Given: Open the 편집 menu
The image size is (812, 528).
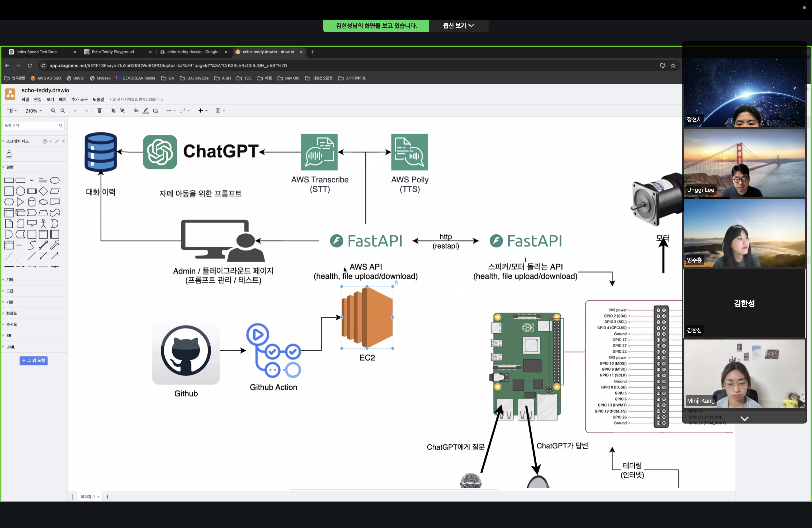Looking at the screenshot, I should point(38,99).
